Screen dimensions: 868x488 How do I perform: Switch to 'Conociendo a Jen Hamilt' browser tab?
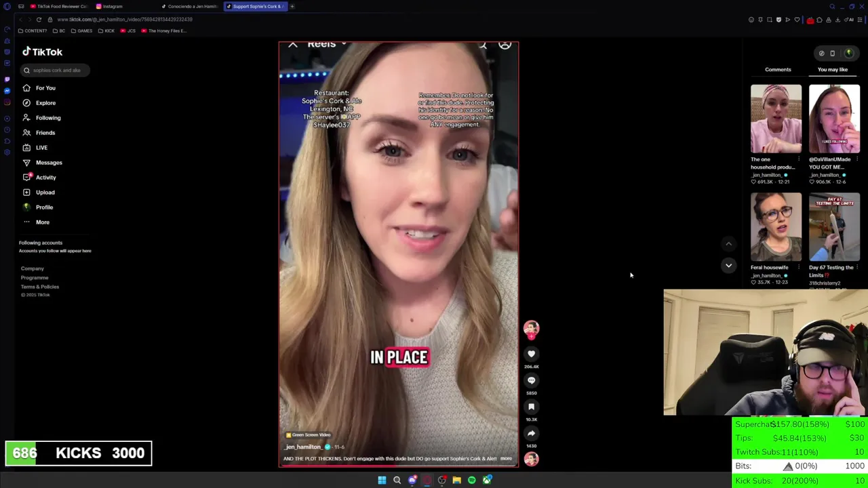tap(190, 6)
